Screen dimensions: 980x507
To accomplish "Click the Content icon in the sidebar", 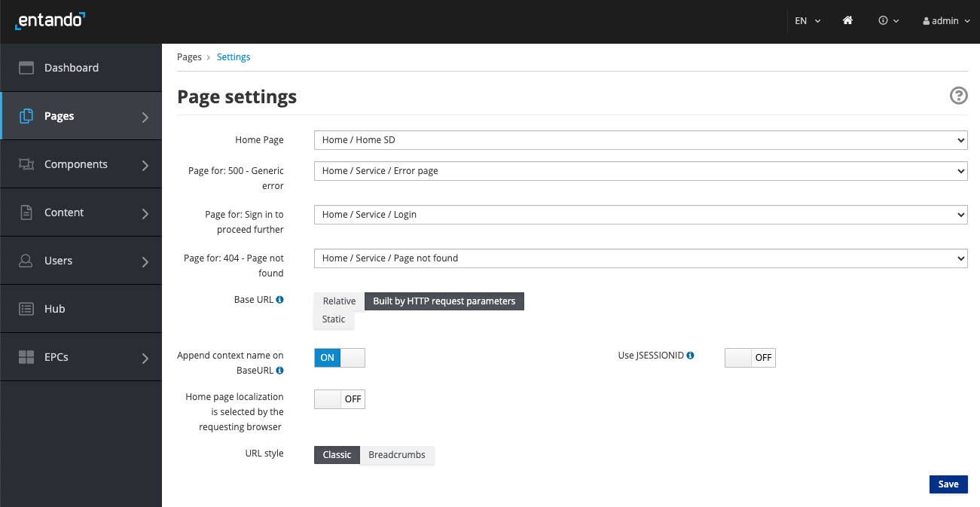I will click(x=26, y=212).
